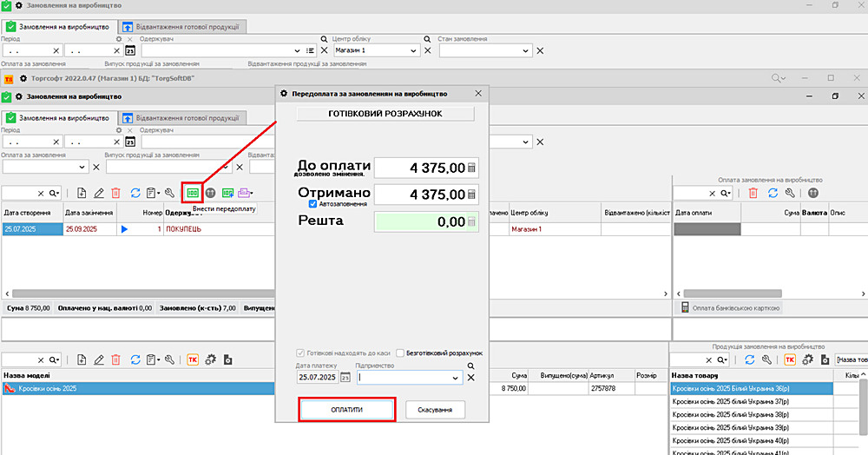Click the red trash icon in orders toolbar

pyautogui.click(x=115, y=193)
